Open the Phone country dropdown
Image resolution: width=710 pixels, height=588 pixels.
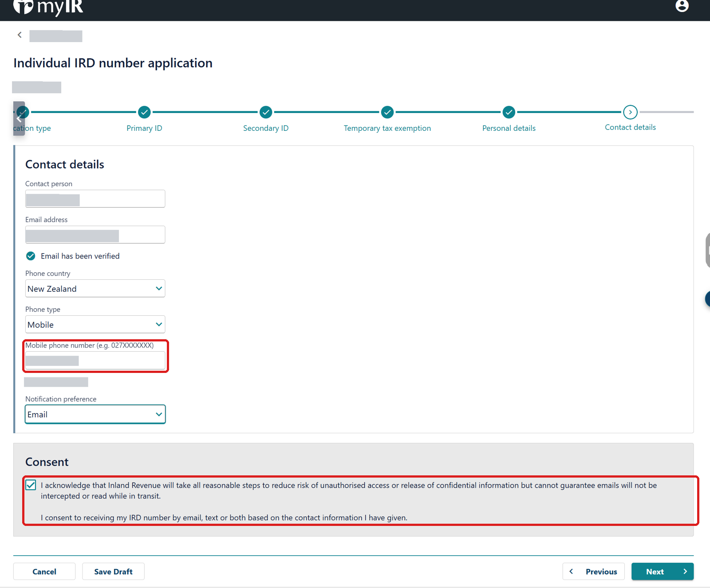point(95,288)
